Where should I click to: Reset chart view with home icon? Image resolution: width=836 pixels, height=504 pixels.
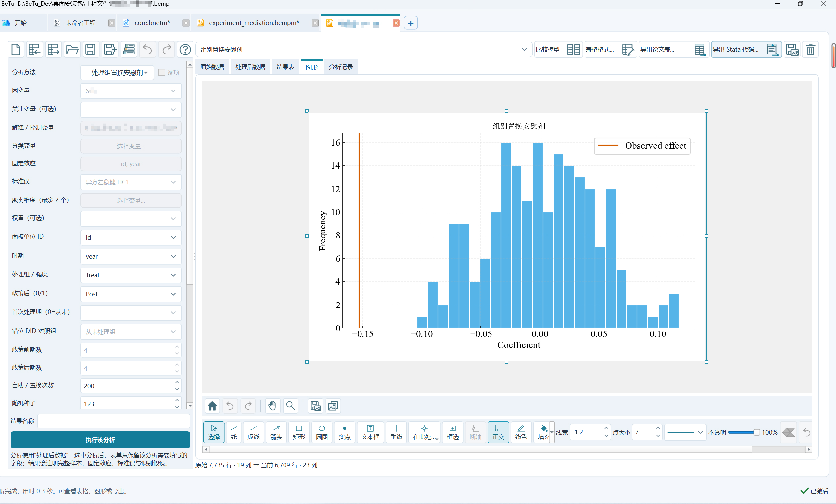[212, 406]
